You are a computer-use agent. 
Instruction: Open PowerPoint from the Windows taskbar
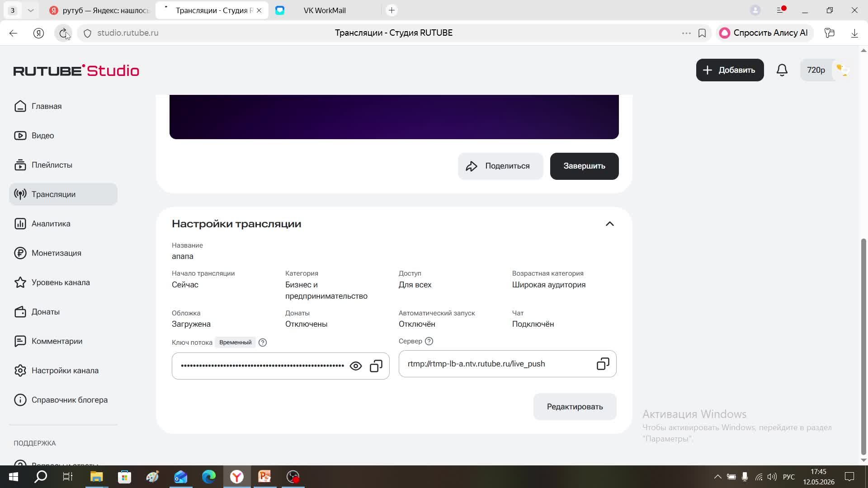pyautogui.click(x=265, y=477)
